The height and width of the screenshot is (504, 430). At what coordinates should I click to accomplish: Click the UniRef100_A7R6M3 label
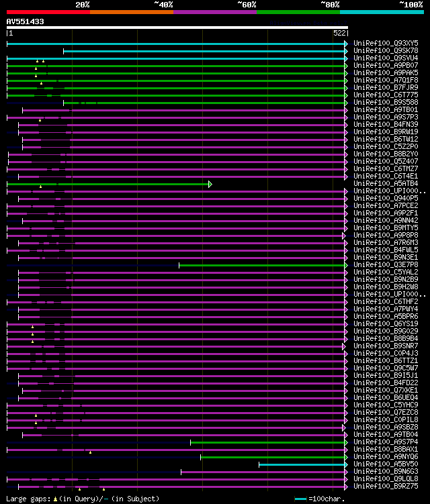point(386,243)
